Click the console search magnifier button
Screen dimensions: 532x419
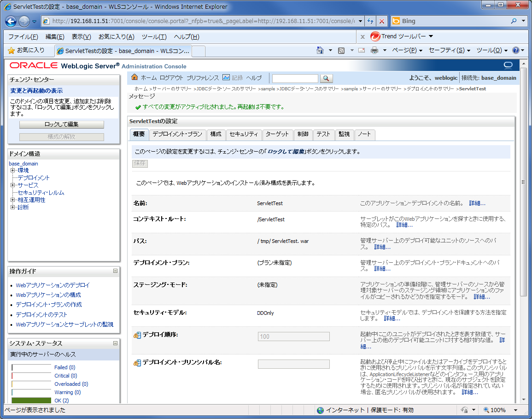[326, 78]
